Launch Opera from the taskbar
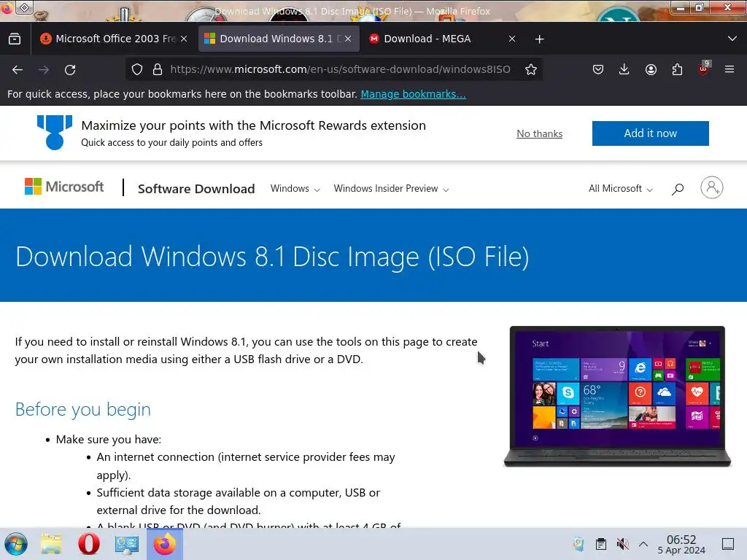The image size is (747, 560). tap(89, 544)
